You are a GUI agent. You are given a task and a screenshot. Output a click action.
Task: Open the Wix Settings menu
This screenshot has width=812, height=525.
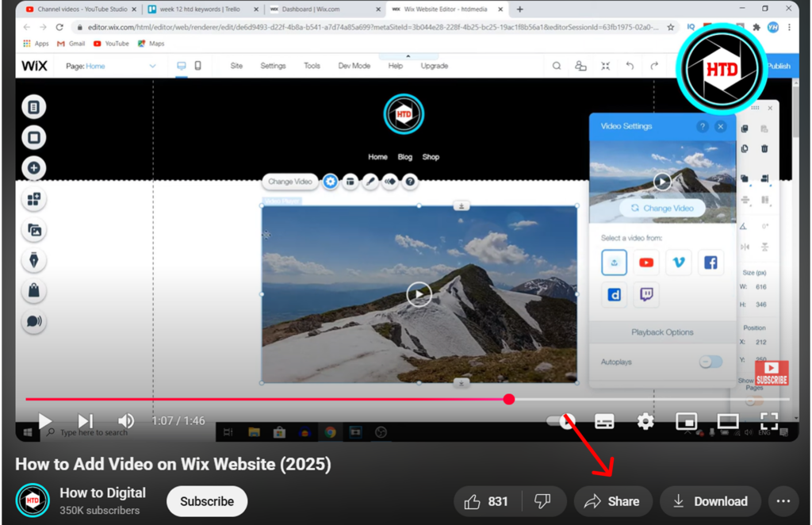(x=273, y=66)
